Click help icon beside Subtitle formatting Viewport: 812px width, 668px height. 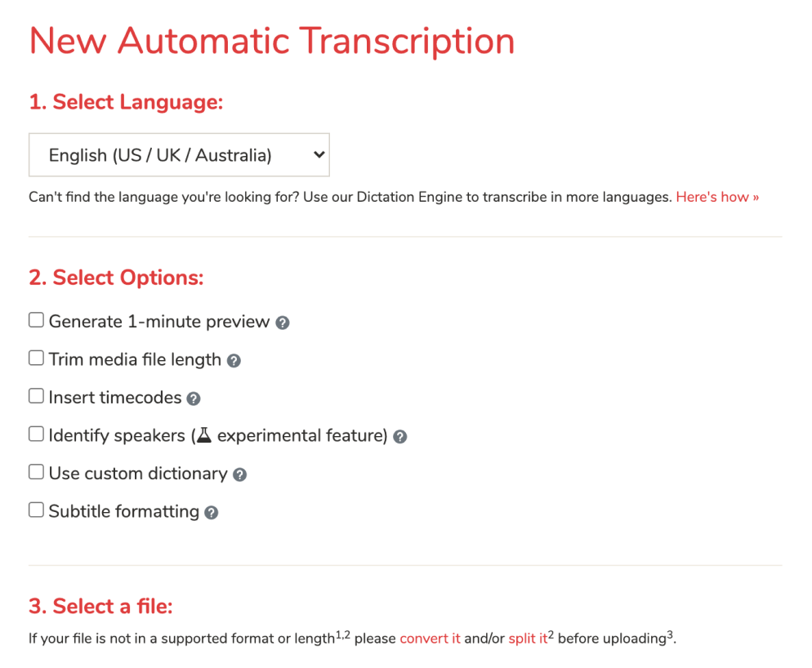[x=212, y=513]
